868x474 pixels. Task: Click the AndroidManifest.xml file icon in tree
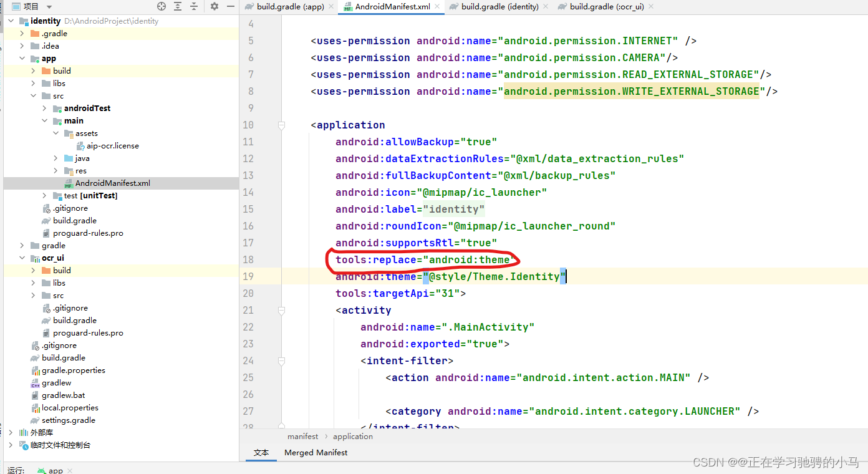pos(69,183)
